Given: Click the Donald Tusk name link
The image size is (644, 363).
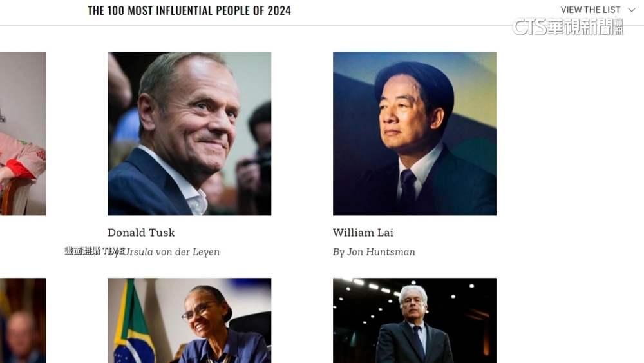Looking at the screenshot, I should (x=141, y=233).
